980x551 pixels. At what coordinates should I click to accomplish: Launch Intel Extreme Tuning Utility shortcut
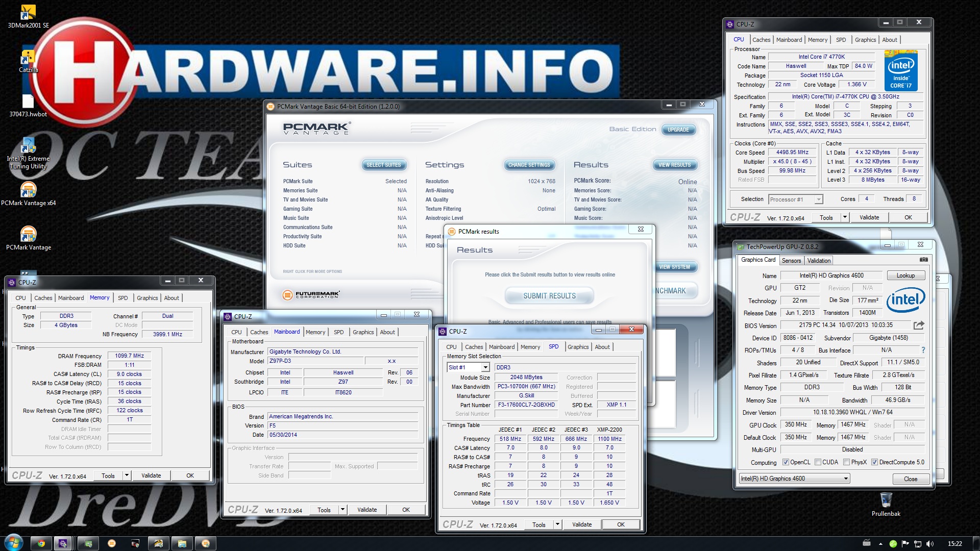pos(28,154)
